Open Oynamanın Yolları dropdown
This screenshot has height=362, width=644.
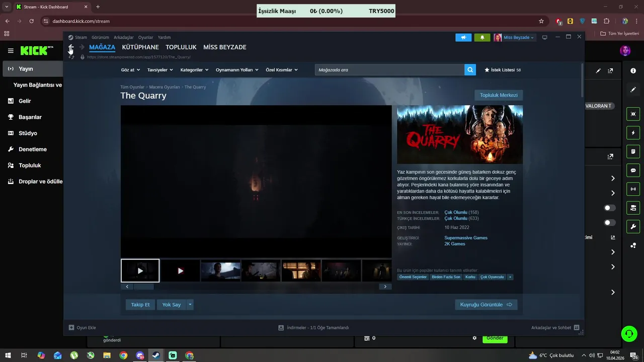(x=237, y=70)
